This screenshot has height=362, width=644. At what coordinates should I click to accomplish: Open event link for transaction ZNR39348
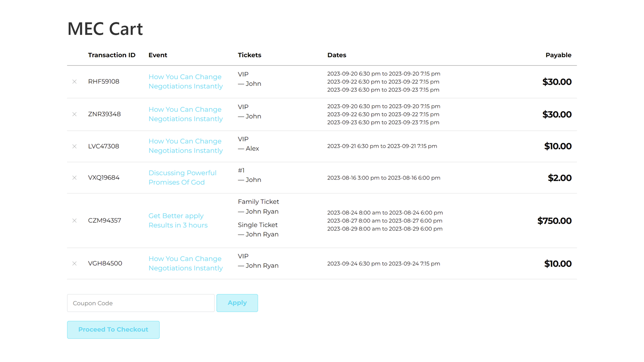(x=185, y=114)
